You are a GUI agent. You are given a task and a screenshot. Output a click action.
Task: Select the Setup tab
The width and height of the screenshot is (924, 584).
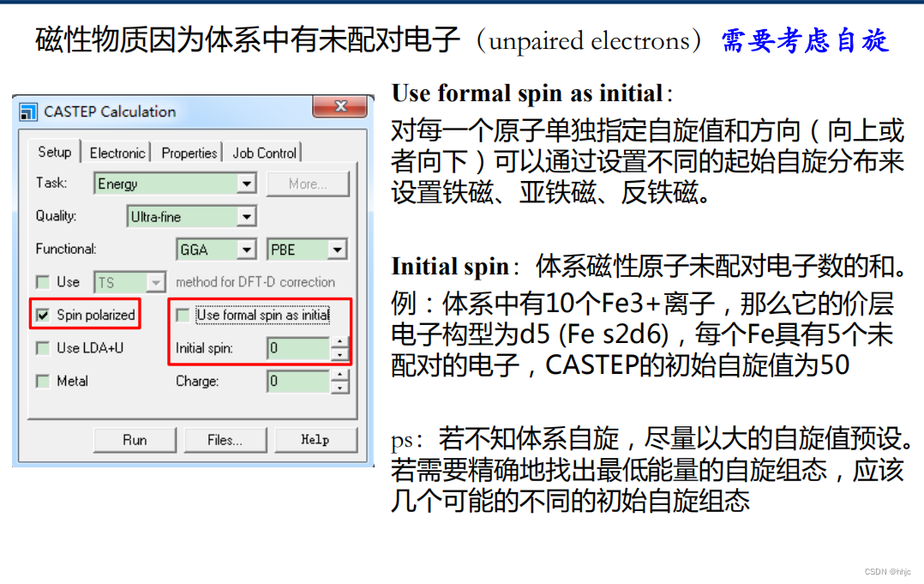pyautogui.click(x=55, y=152)
